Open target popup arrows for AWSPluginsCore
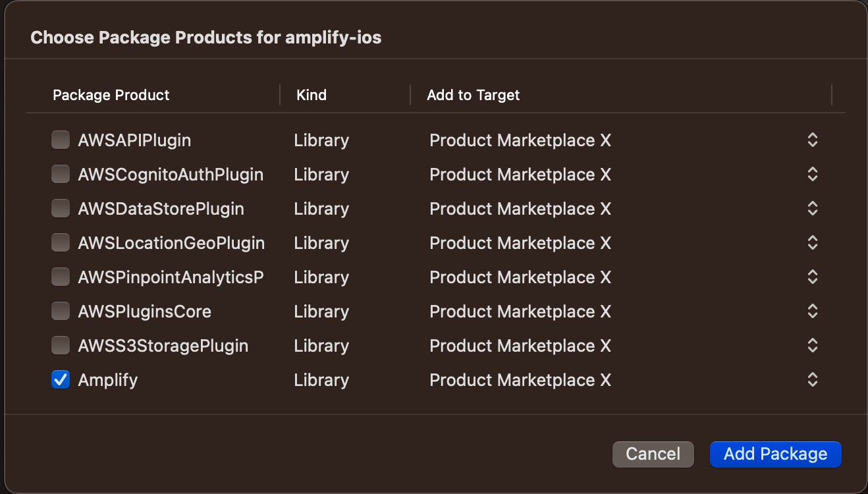Screen dimensions: 868x494 click(x=813, y=311)
